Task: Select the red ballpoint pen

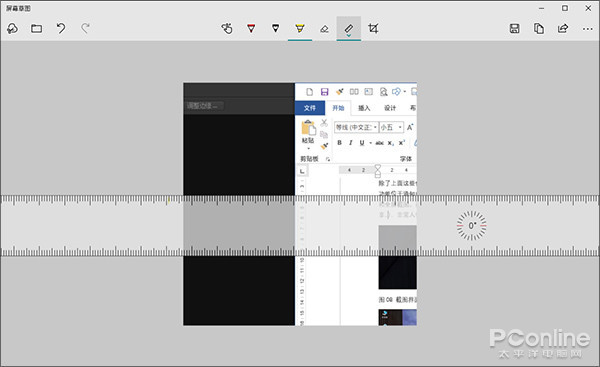Action: tap(251, 28)
